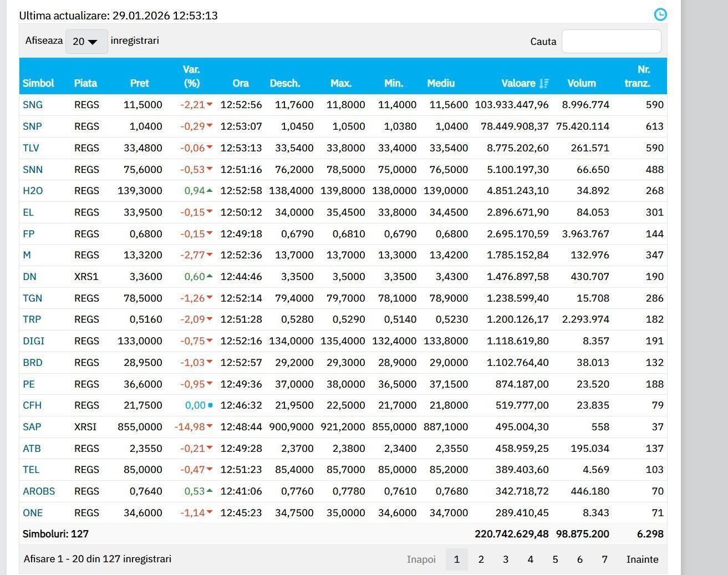This screenshot has width=728, height=575.
Task: Click the clock refresh icon
Action: pyautogui.click(x=660, y=14)
